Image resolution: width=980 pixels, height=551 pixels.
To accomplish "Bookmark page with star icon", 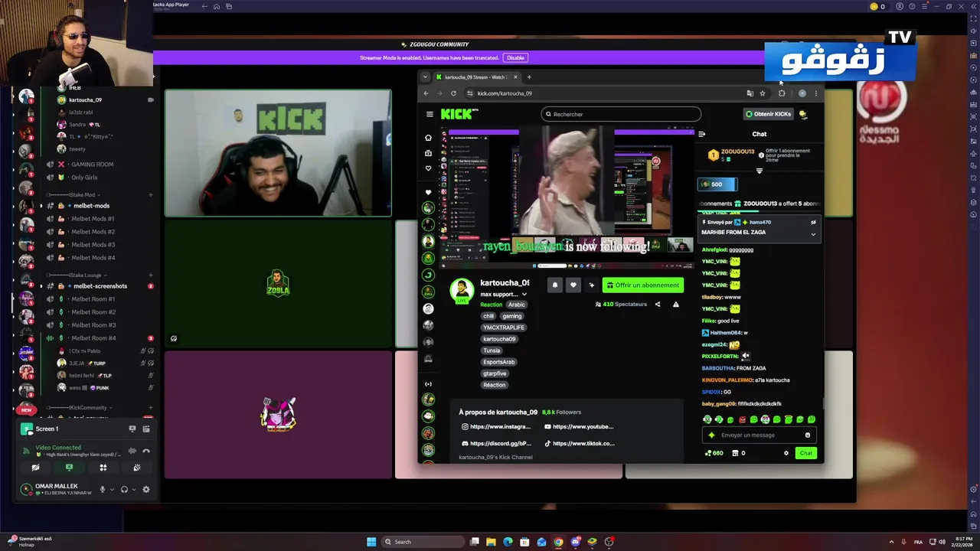I will coord(763,93).
